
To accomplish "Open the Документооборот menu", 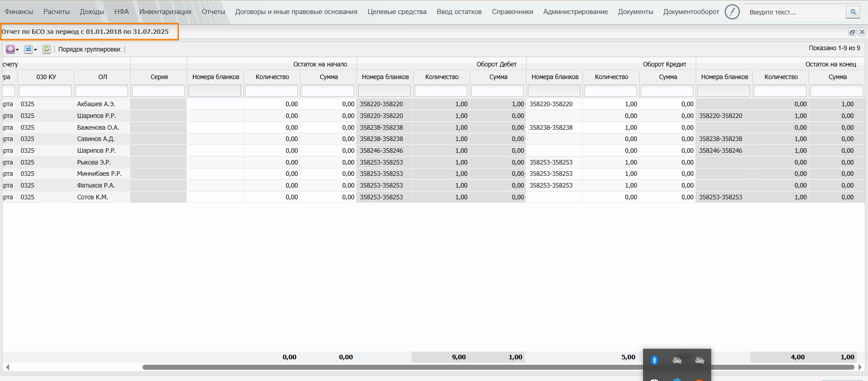I will point(691,12).
